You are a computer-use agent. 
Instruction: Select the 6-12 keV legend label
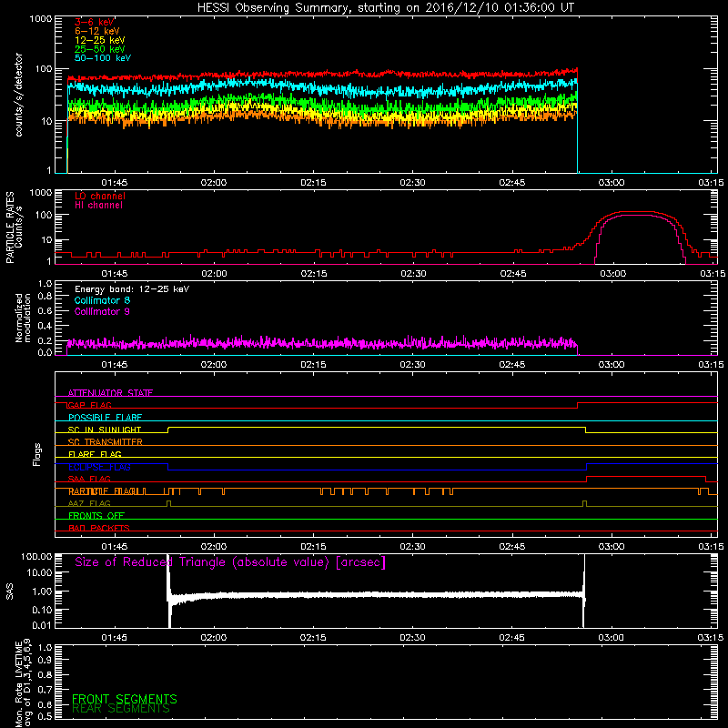click(x=97, y=31)
